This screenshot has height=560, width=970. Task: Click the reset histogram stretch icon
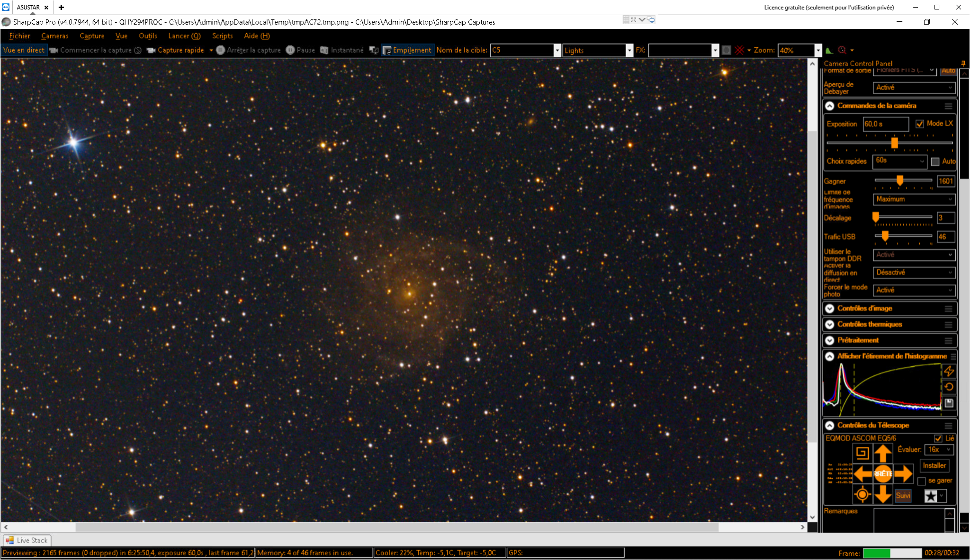[x=949, y=387]
